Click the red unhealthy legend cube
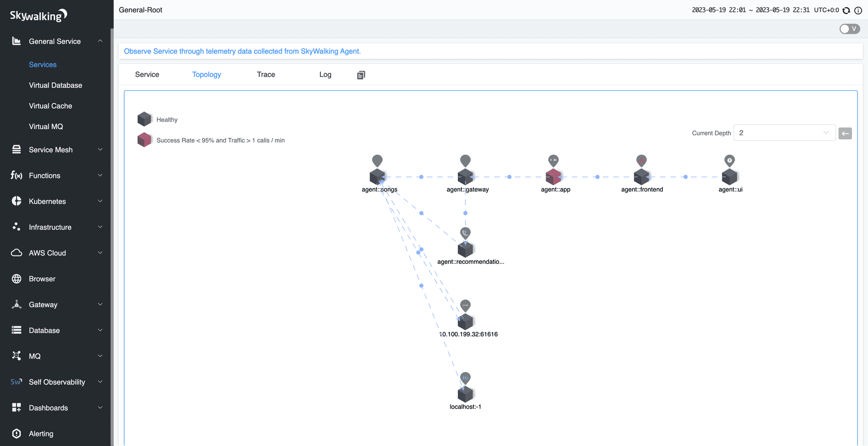 [144, 140]
